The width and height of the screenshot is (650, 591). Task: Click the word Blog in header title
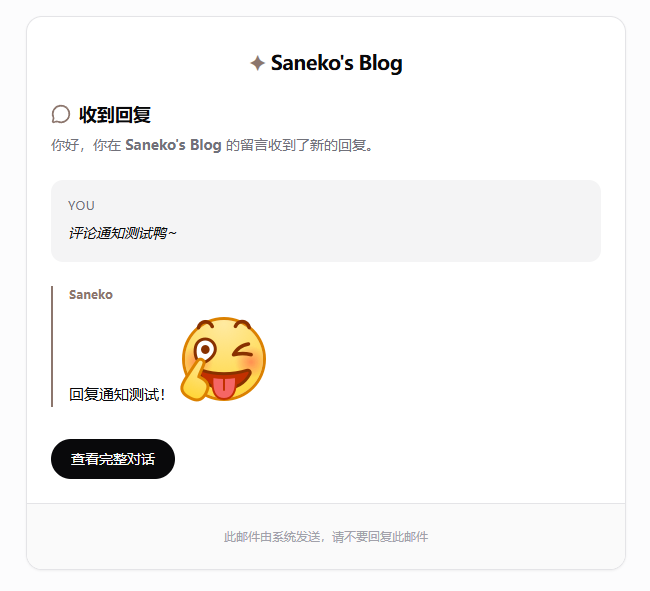click(381, 63)
